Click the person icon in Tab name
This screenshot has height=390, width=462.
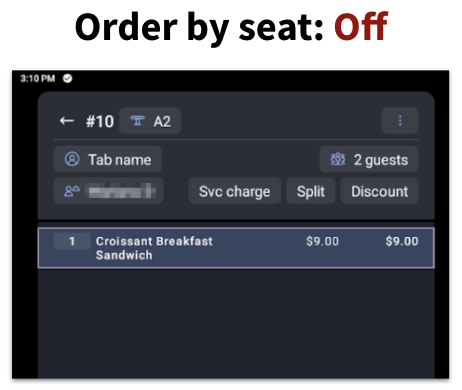click(x=72, y=159)
